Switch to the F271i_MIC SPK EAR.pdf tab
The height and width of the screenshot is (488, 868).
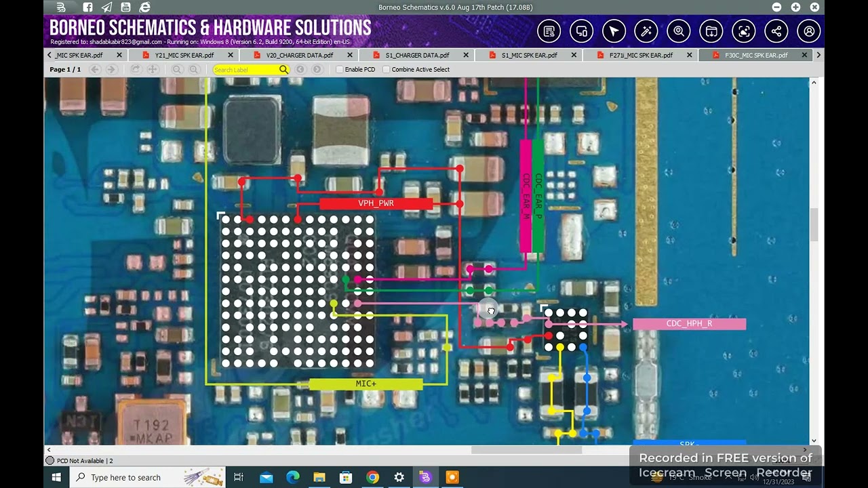(641, 55)
